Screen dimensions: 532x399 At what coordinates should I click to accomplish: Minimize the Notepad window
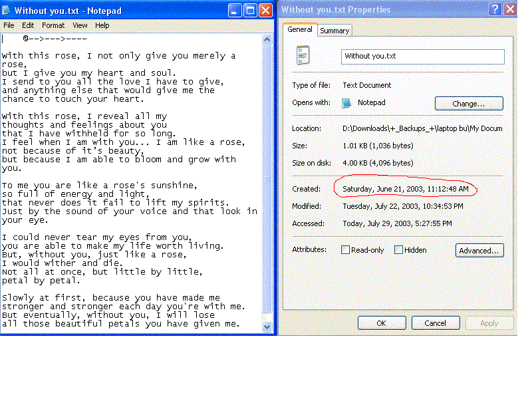(235, 11)
